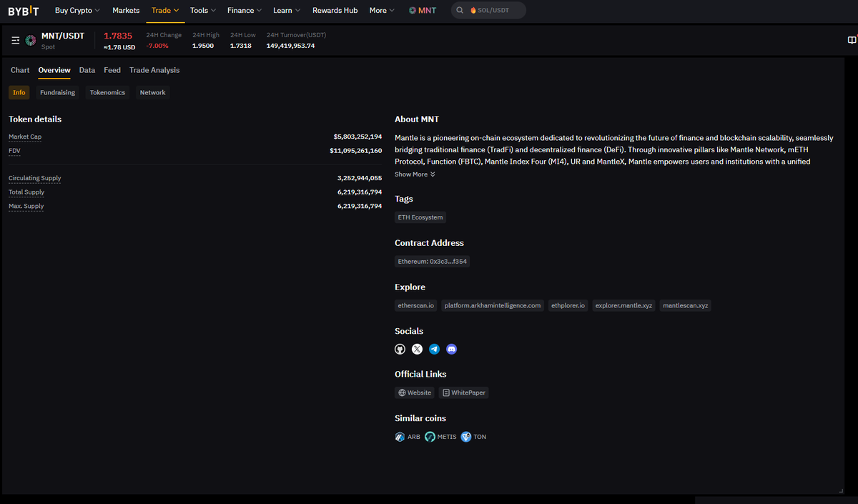Click the 24H Low value 1.7318
Screen dimensions: 858x504
click(241, 46)
